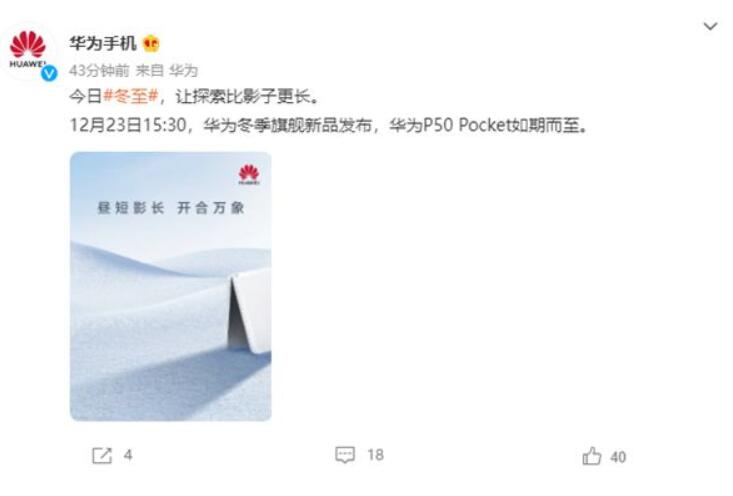733x496 pixels.
Task: Click the comment count 18
Action: pyautogui.click(x=375, y=455)
